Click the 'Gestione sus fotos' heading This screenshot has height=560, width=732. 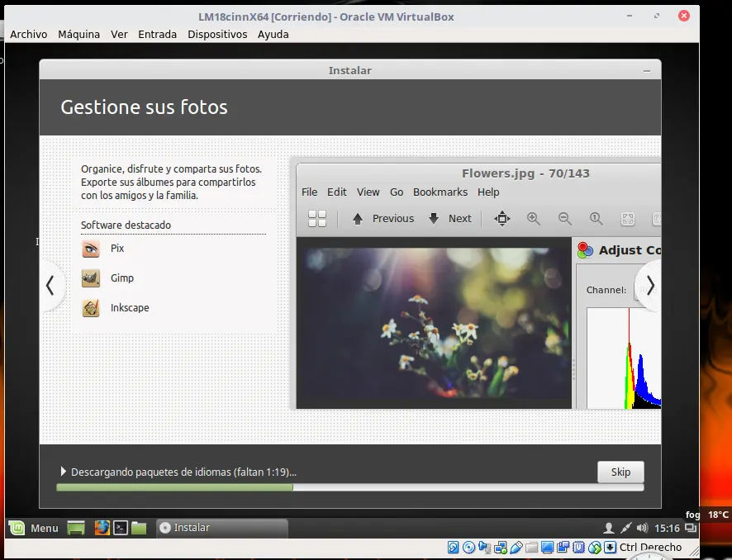[145, 107]
